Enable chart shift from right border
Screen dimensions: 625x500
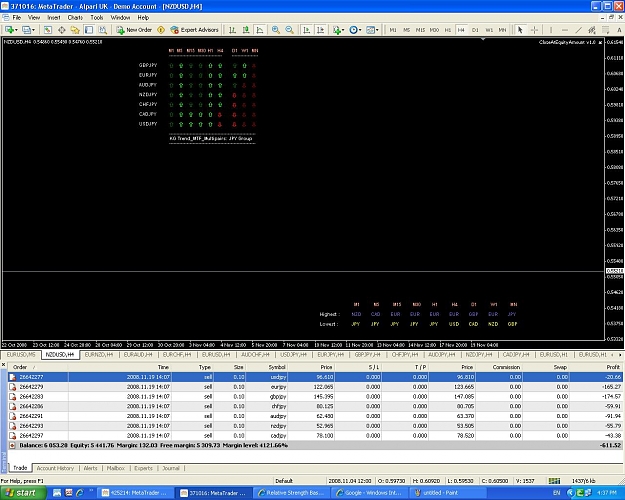(x=320, y=30)
